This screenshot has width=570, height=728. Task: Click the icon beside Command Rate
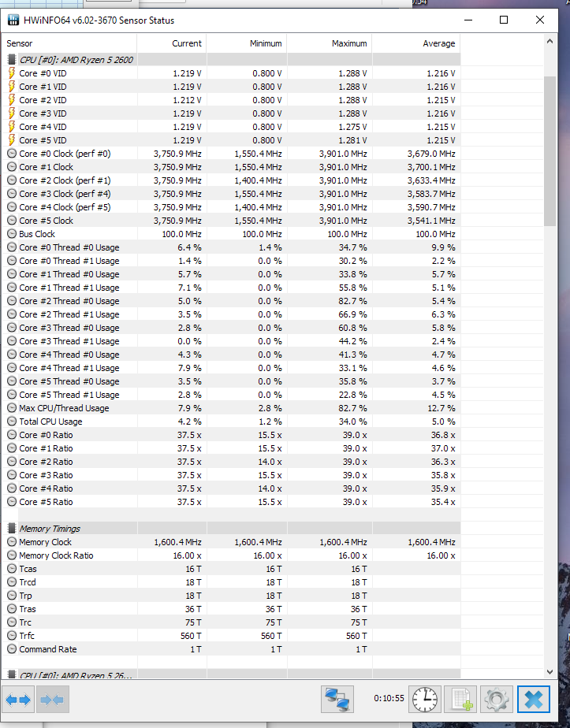click(x=12, y=649)
